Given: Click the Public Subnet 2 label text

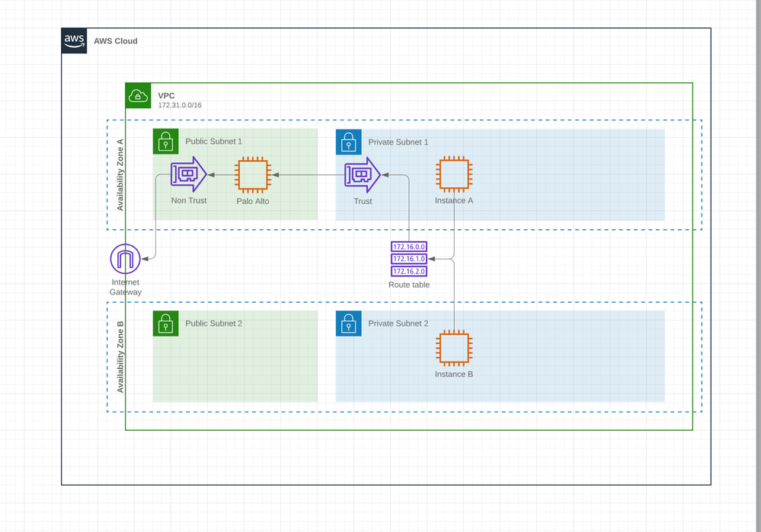Looking at the screenshot, I should pyautogui.click(x=214, y=323).
